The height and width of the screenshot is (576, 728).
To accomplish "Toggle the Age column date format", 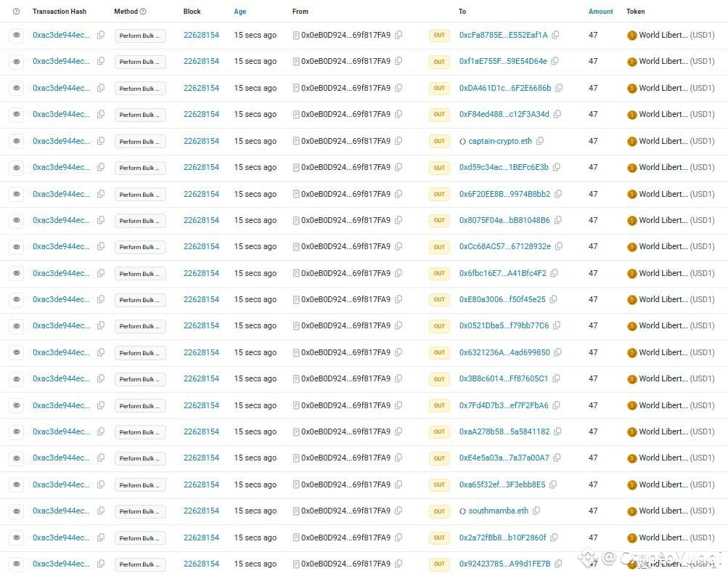I will point(240,11).
